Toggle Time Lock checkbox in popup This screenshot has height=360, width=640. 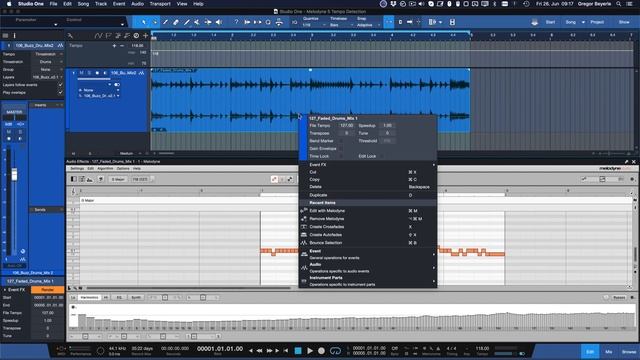point(341,156)
